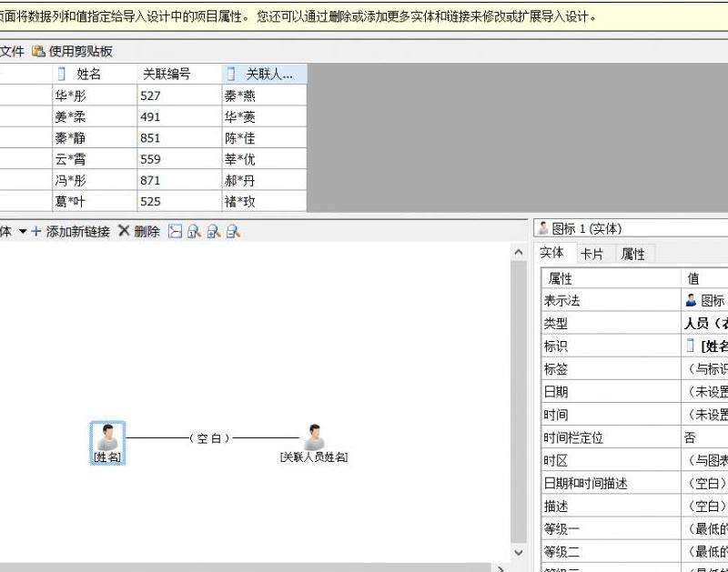The width and height of the screenshot is (728, 572).
Task: Click the cell 秦*静 in the data table
Action: tap(95, 138)
